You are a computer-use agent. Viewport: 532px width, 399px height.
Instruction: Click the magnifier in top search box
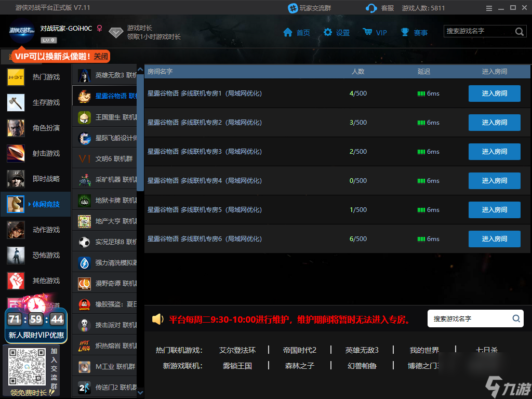(520, 32)
